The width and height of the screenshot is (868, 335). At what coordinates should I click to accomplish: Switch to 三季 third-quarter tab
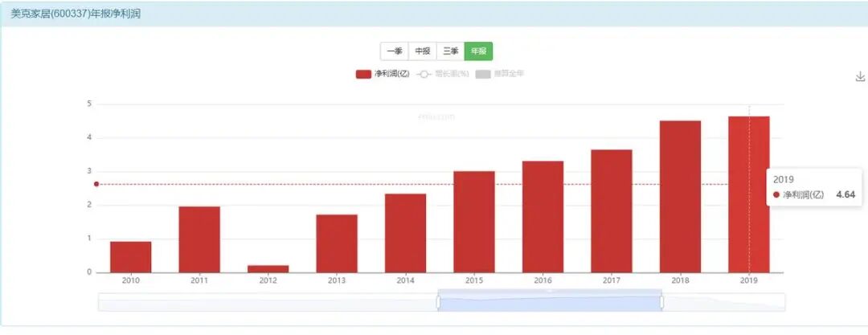coord(451,51)
